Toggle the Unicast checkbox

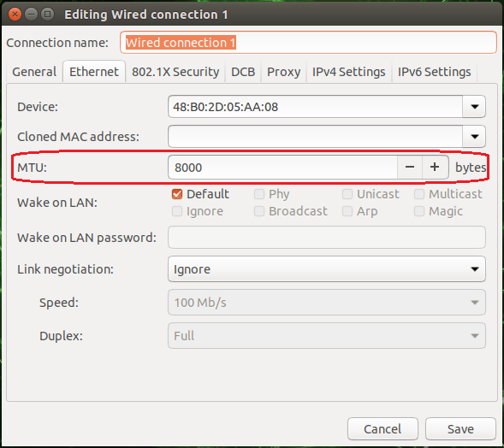click(347, 194)
